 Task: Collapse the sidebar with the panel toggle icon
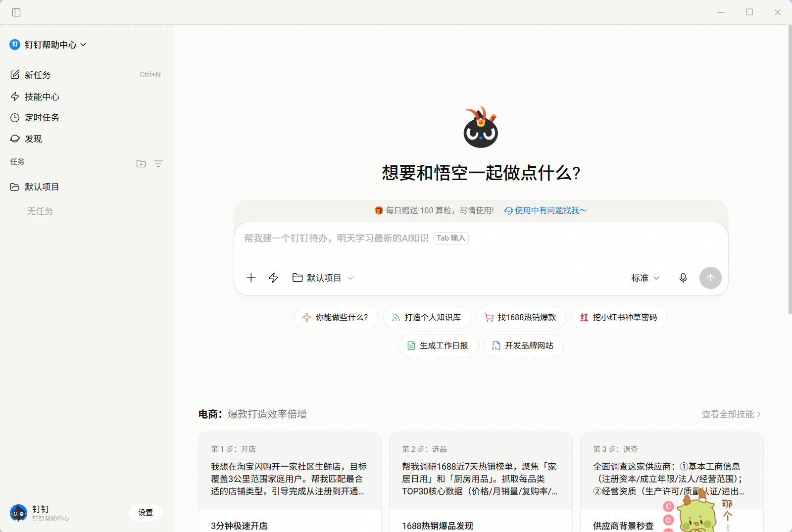click(x=16, y=12)
